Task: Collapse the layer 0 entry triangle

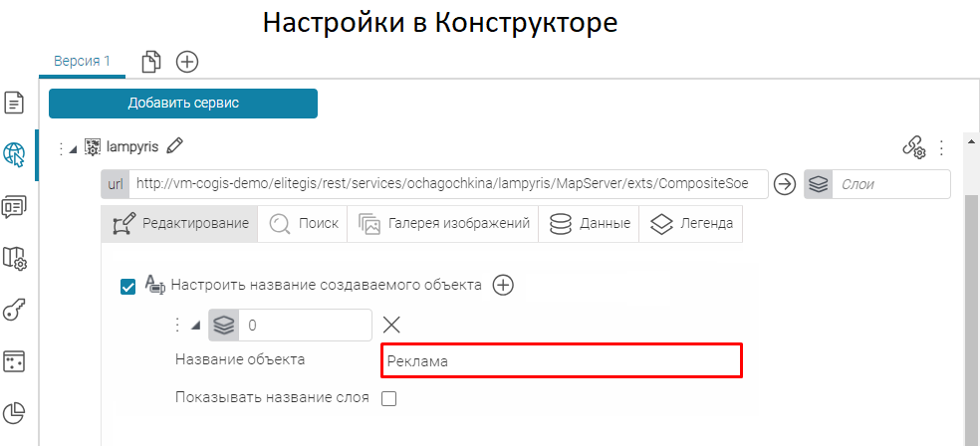Action: pos(195,325)
